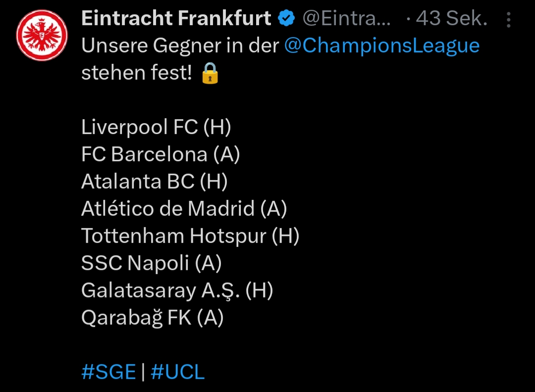Image resolution: width=535 pixels, height=392 pixels.
Task: Select the SSC Napoli (A) line
Action: click(x=151, y=263)
